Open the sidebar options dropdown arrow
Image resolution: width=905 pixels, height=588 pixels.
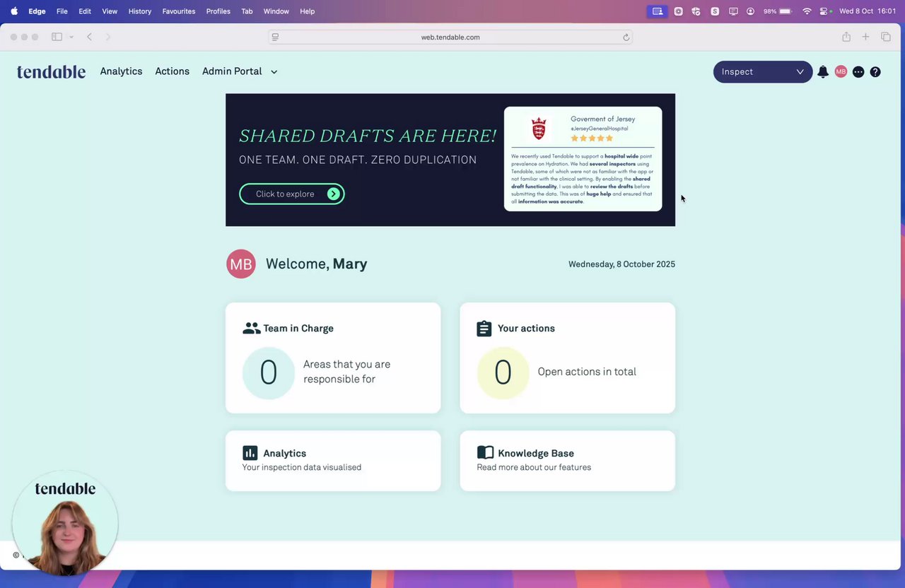[71, 37]
